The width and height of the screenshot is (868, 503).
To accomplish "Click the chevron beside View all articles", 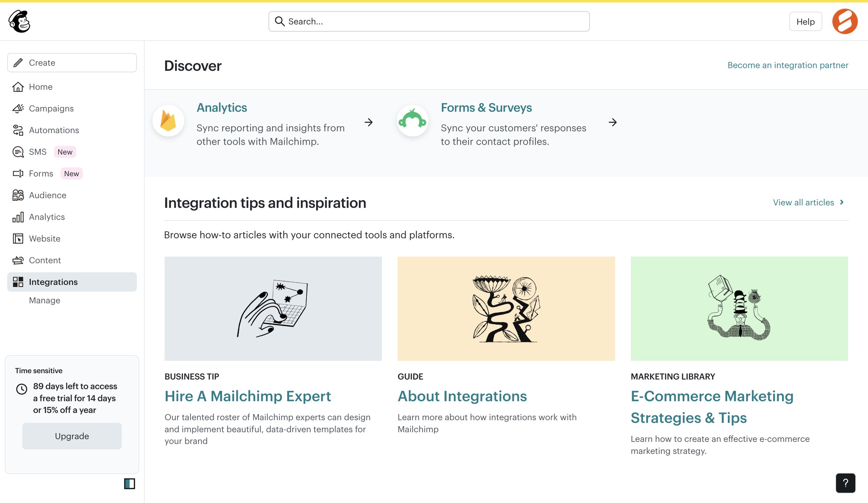I will tap(842, 203).
